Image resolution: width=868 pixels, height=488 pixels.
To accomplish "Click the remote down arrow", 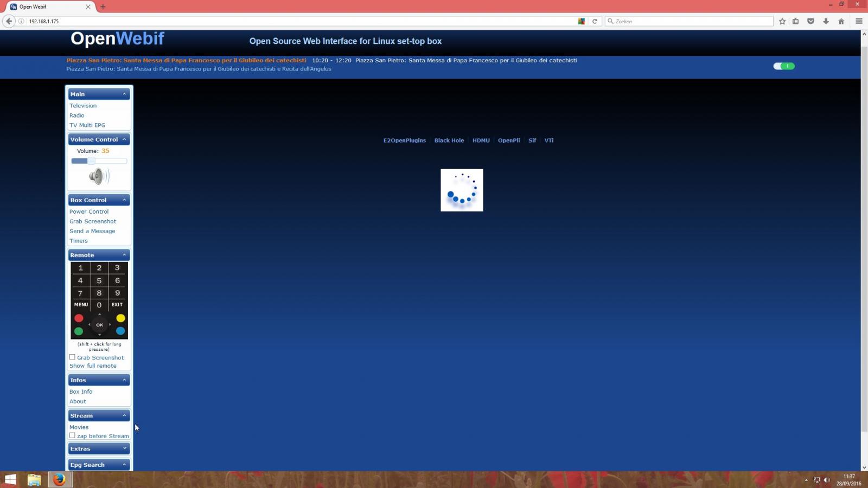I will coord(99,335).
